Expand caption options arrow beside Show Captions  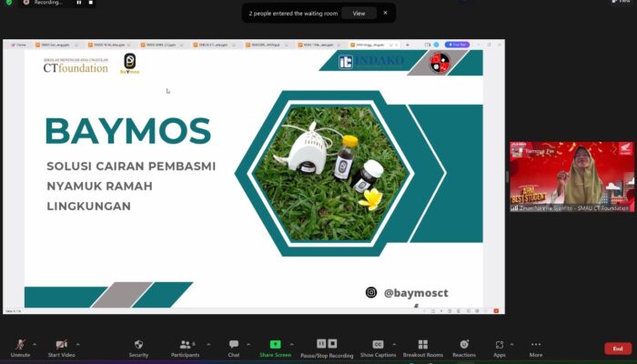[x=394, y=345]
